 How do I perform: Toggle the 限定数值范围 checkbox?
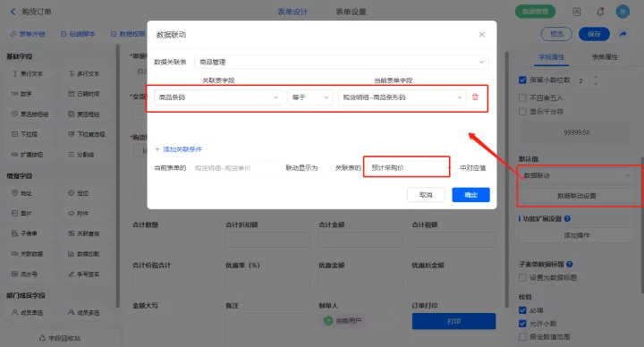click(x=522, y=337)
